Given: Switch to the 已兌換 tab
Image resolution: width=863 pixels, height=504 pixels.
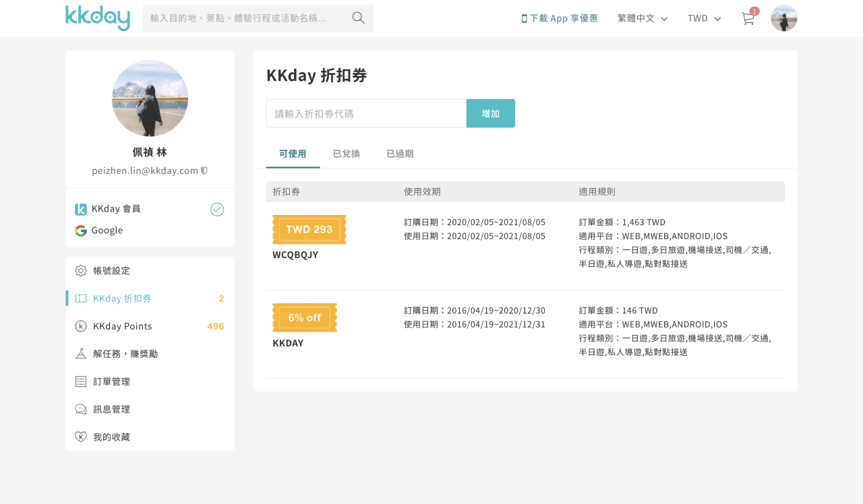Looking at the screenshot, I should click(347, 154).
